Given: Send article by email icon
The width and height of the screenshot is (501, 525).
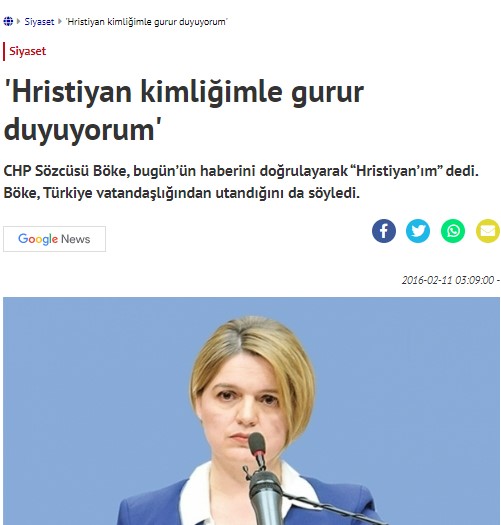Looking at the screenshot, I should point(488,231).
